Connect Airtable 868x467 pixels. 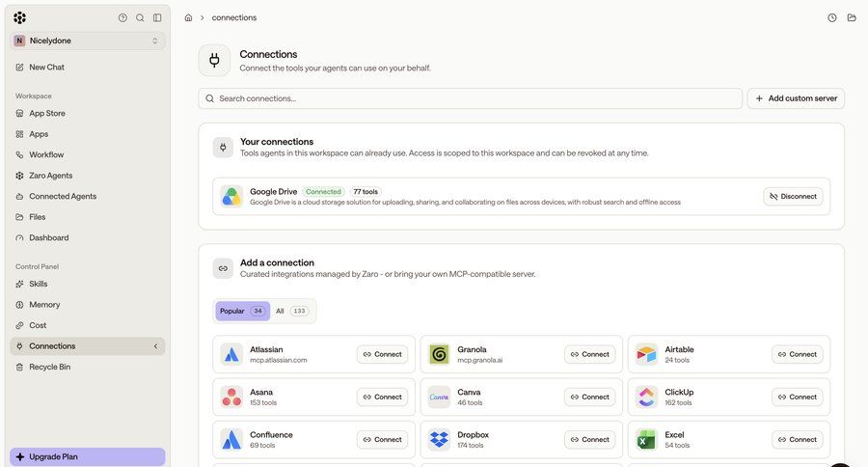(x=798, y=354)
